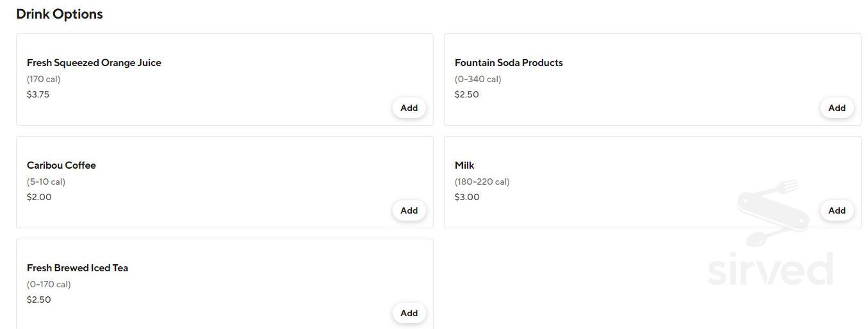Click the (170 cal) orange juice calories

tap(44, 79)
